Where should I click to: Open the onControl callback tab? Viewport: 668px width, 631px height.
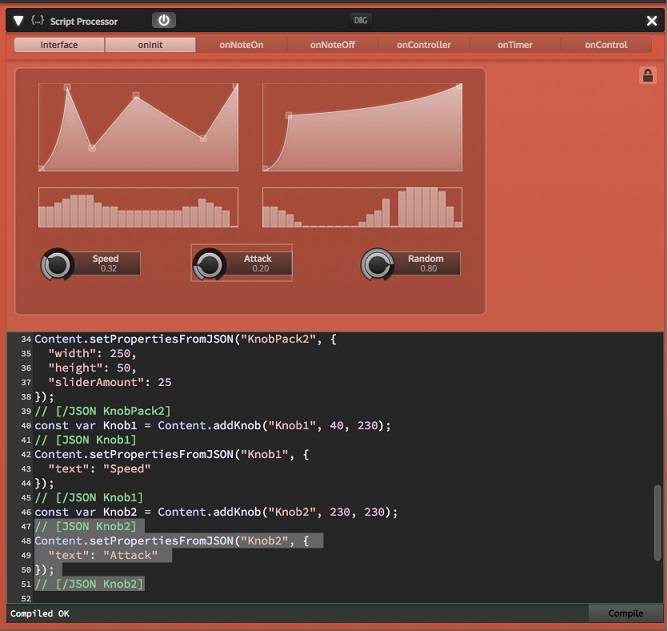tap(605, 45)
